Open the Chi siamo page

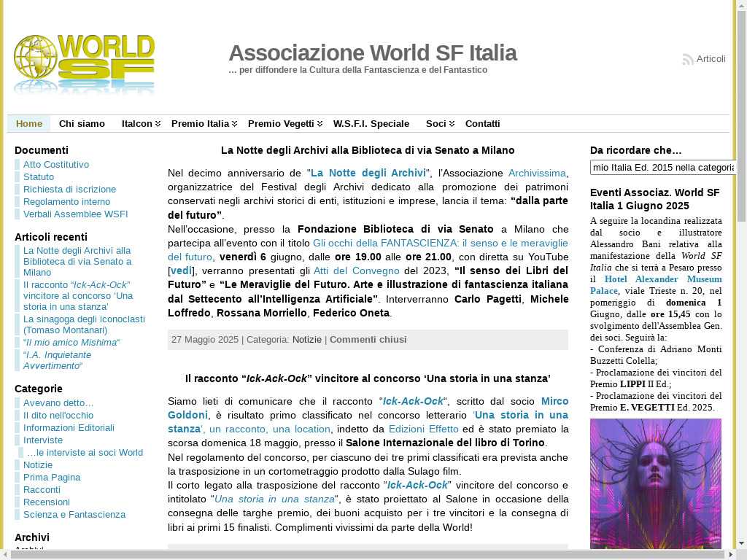click(x=82, y=124)
